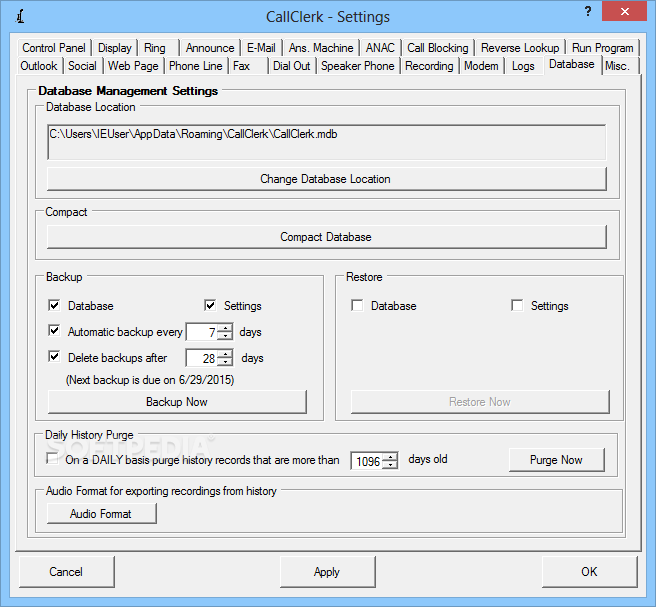Switch to the Dial Out tab
Viewport: 656px width, 607px height.
point(292,66)
